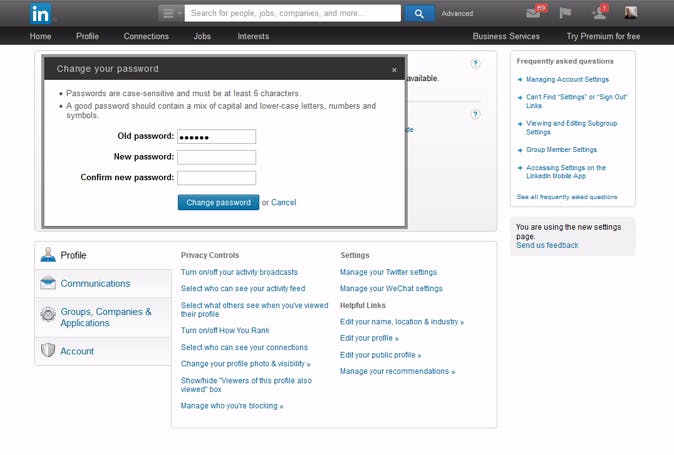Viewport: 674px width, 455px height.
Task: Close the Change your password dialog
Action: [394, 70]
